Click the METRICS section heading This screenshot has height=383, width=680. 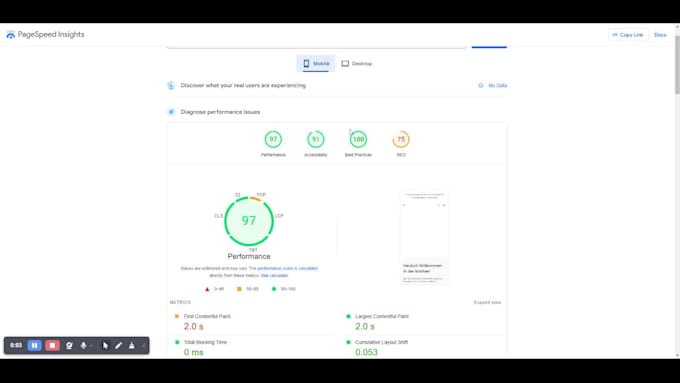click(180, 302)
